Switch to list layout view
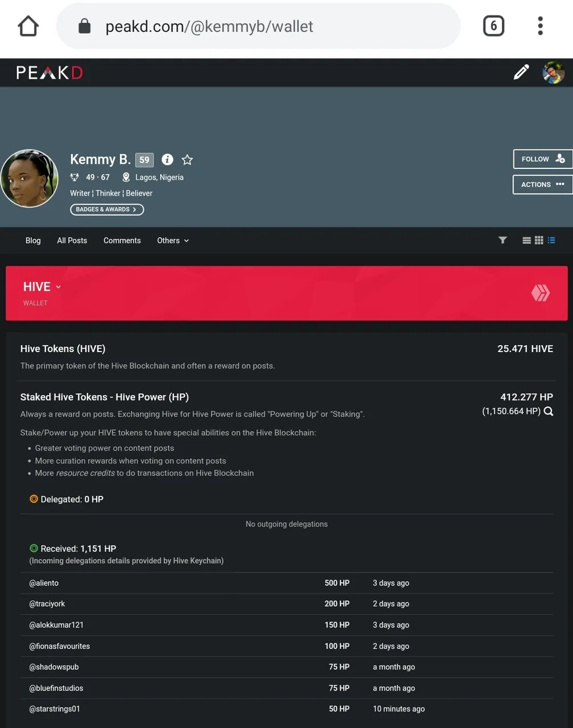 coord(527,241)
